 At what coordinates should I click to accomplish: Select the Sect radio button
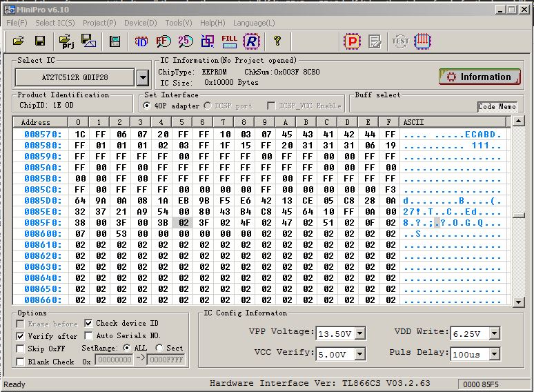(159, 349)
